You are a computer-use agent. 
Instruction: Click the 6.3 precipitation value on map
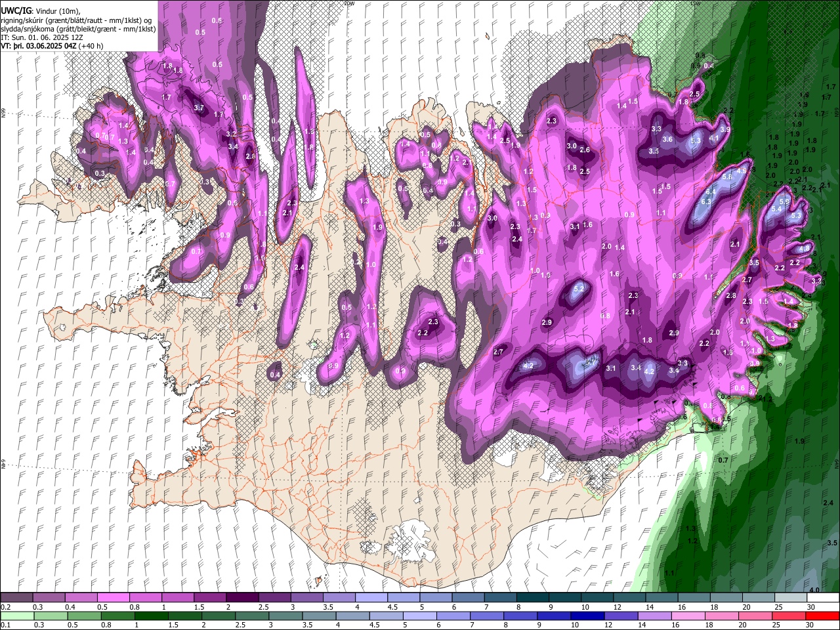point(706,201)
